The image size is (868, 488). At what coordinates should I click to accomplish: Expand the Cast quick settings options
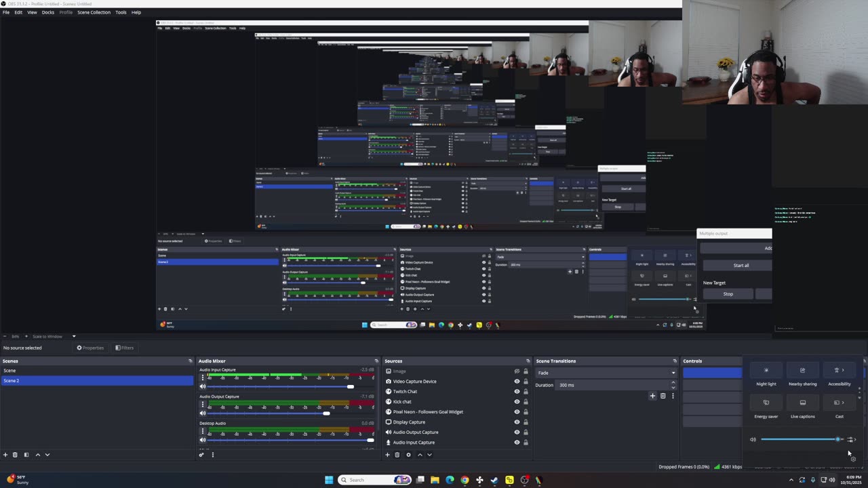click(x=843, y=403)
